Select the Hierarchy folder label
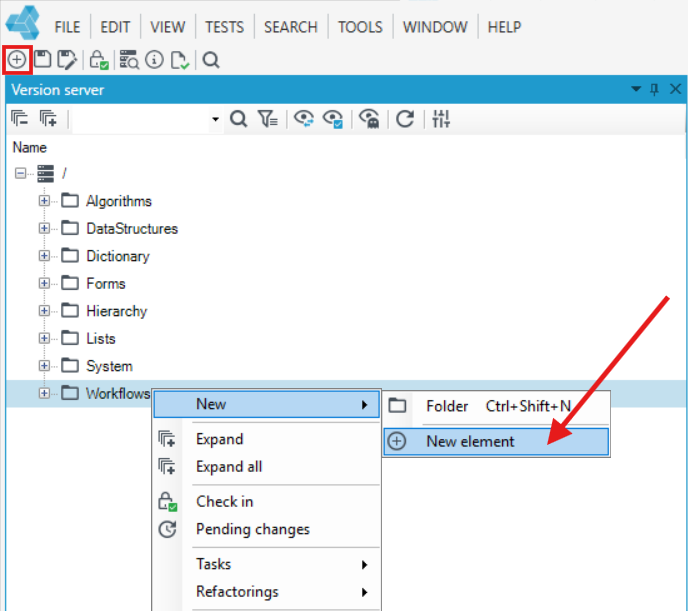This screenshot has height=611, width=688. click(116, 311)
